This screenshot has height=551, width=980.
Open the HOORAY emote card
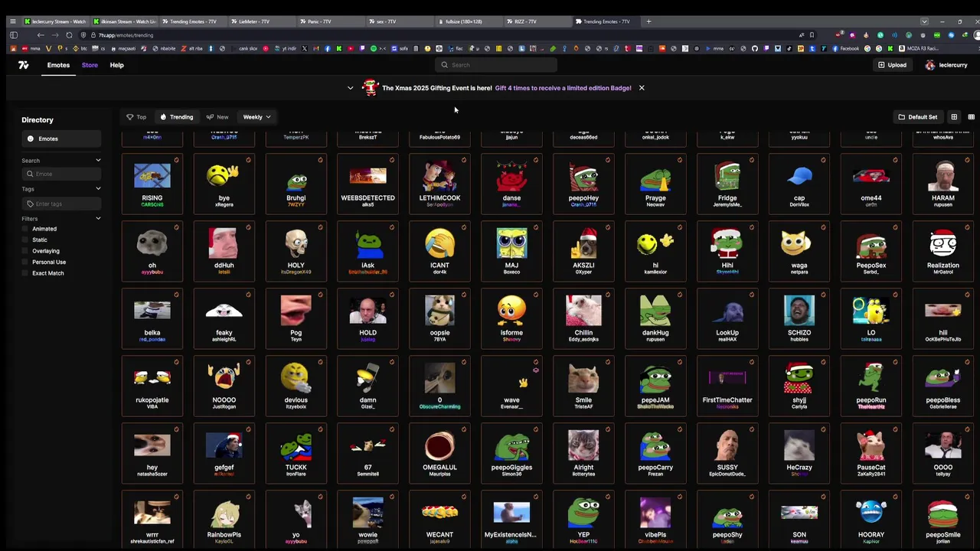(x=871, y=520)
